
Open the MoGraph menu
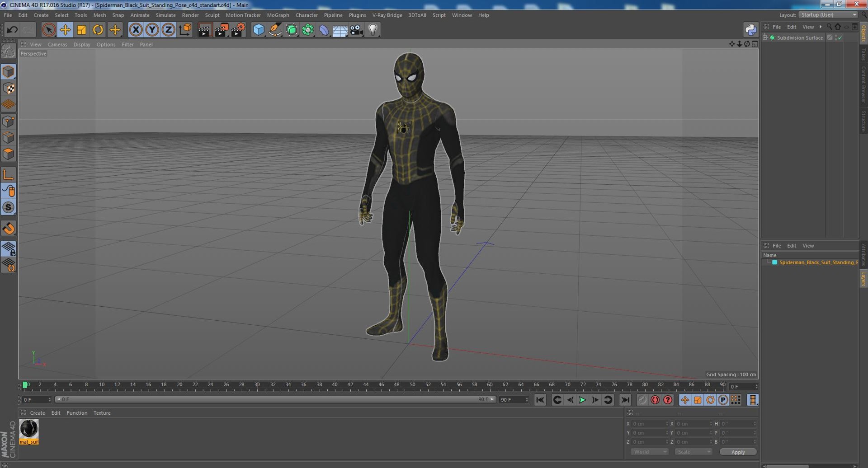pos(278,15)
